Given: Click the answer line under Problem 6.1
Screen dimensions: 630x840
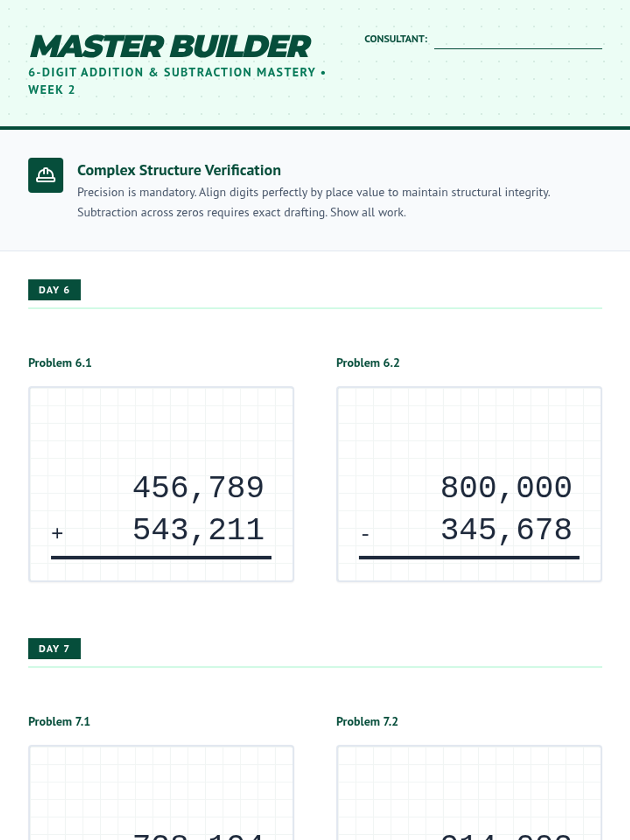Looking at the screenshot, I should 161,558.
